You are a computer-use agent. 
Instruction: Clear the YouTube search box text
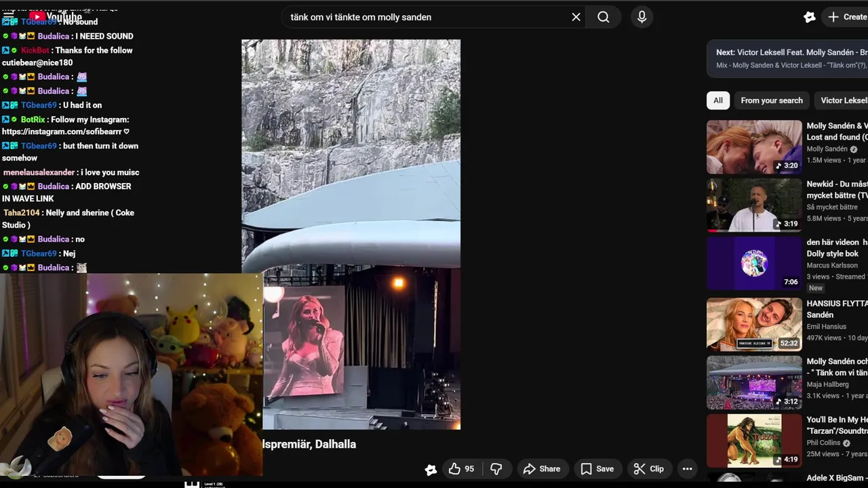pyautogui.click(x=576, y=17)
